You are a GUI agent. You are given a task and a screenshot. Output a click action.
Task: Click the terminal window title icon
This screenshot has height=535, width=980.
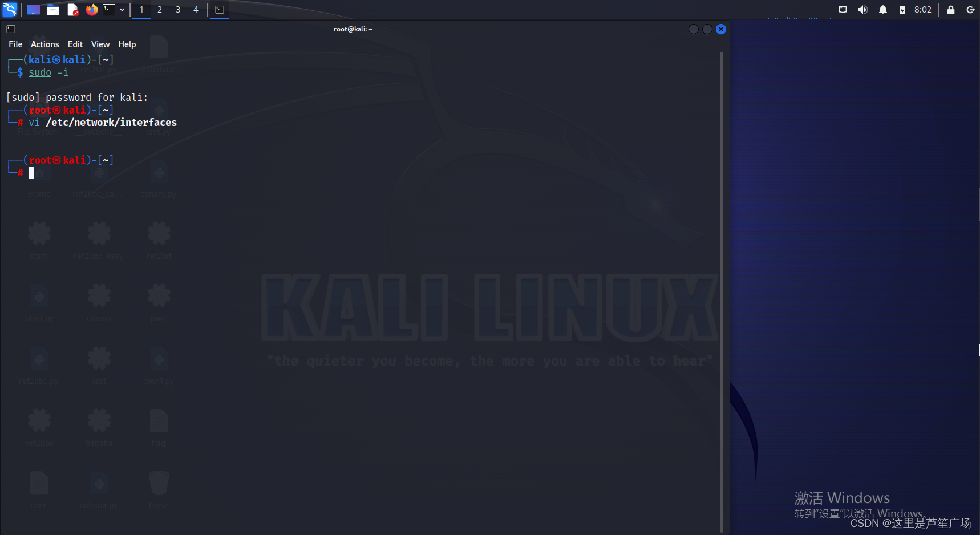click(x=11, y=29)
